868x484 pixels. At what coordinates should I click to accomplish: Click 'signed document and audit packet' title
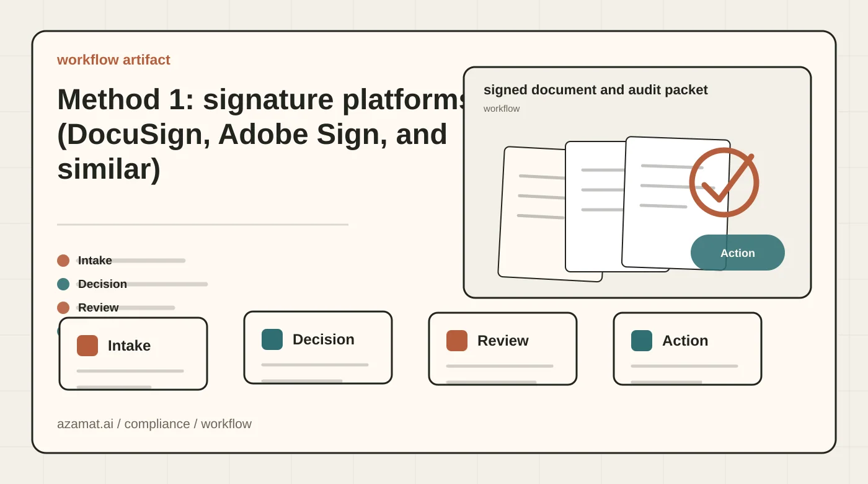pos(595,90)
